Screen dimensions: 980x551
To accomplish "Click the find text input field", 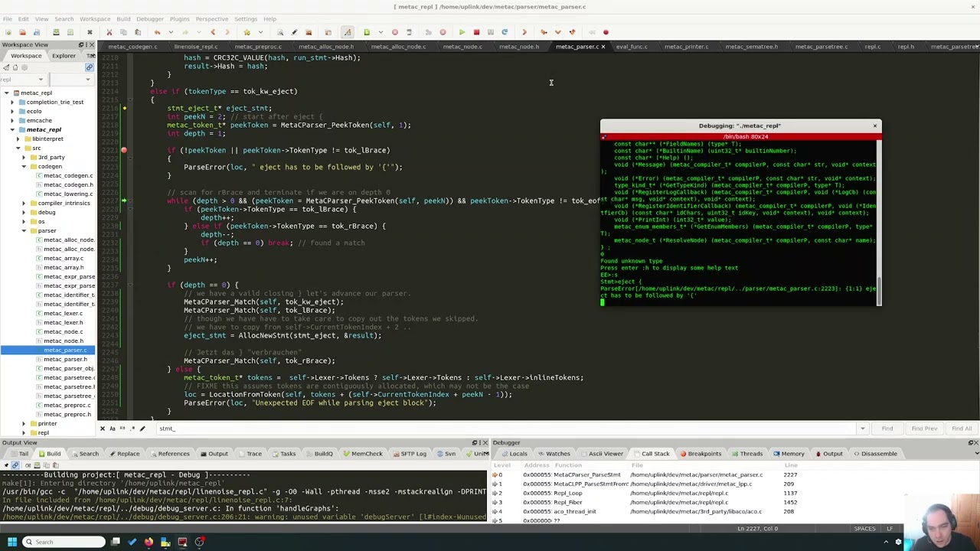I will pyautogui.click(x=505, y=429).
